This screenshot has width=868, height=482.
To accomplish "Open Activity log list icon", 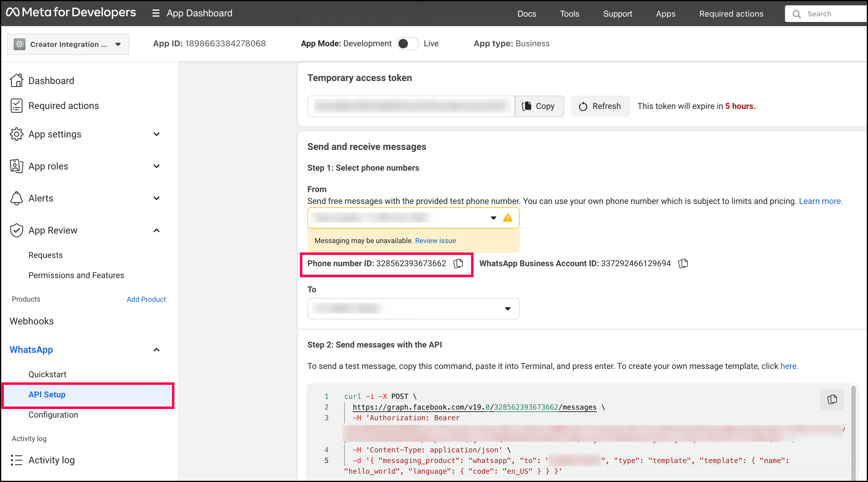I will coord(16,460).
